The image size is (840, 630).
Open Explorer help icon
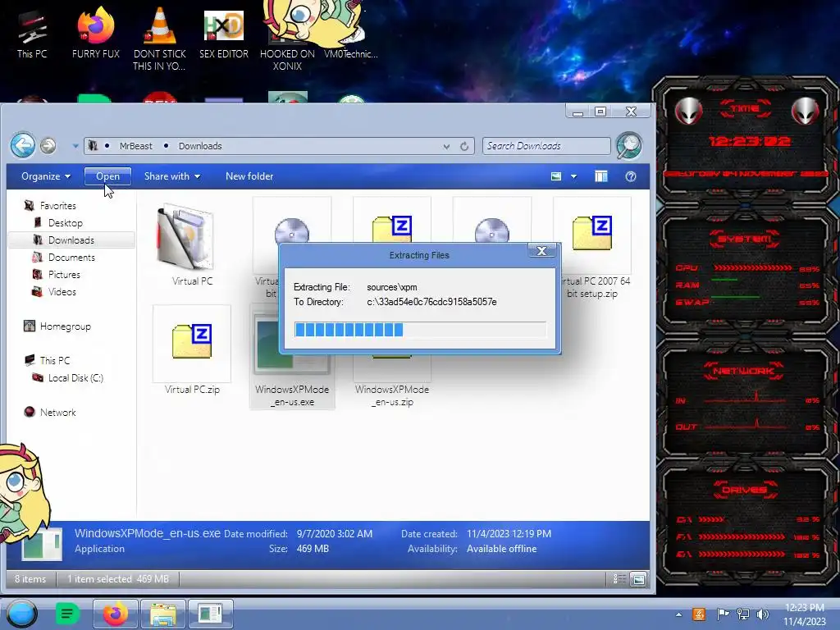[x=631, y=176]
